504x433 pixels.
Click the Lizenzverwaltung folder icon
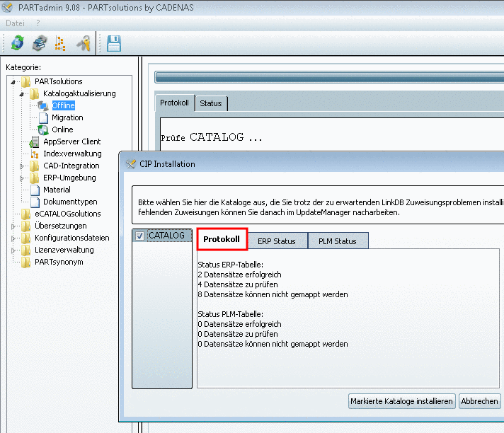[25, 250]
